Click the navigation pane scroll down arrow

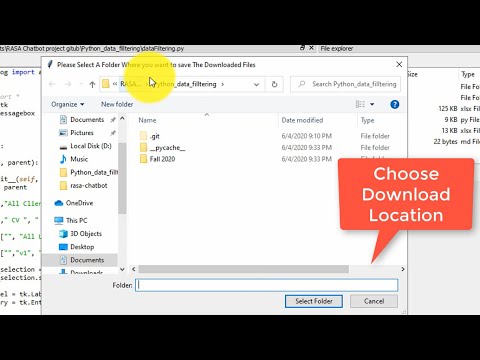[122, 269]
